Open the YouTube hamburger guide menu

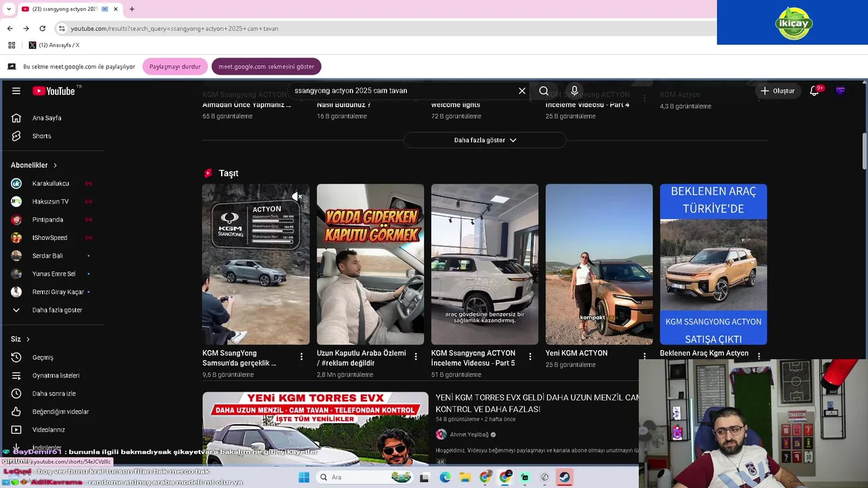[x=16, y=91]
